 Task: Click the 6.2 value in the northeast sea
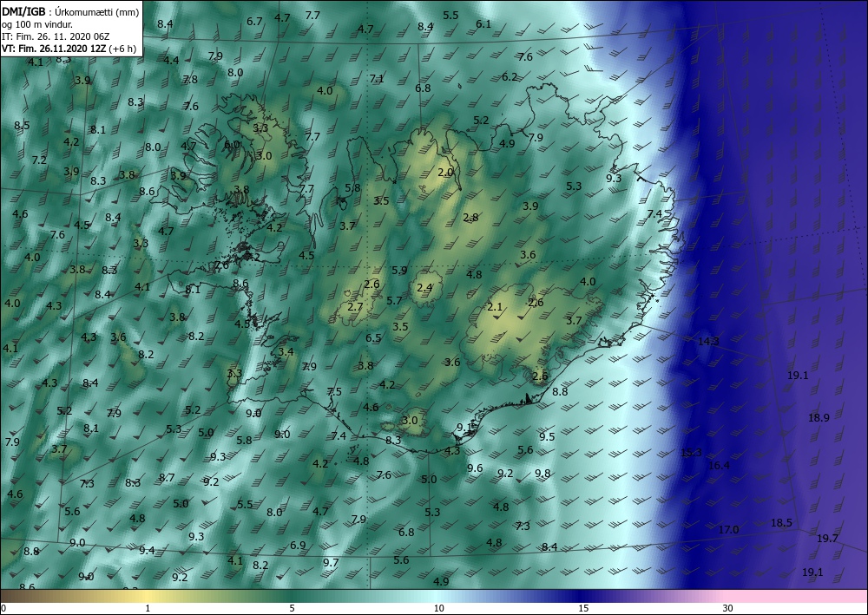510,77
